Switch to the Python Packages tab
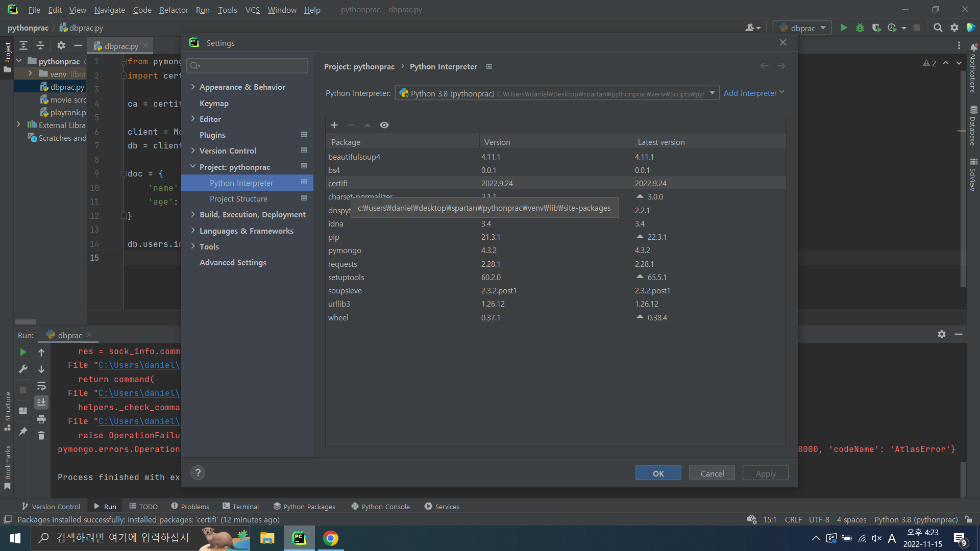This screenshot has width=980, height=551. [x=304, y=507]
